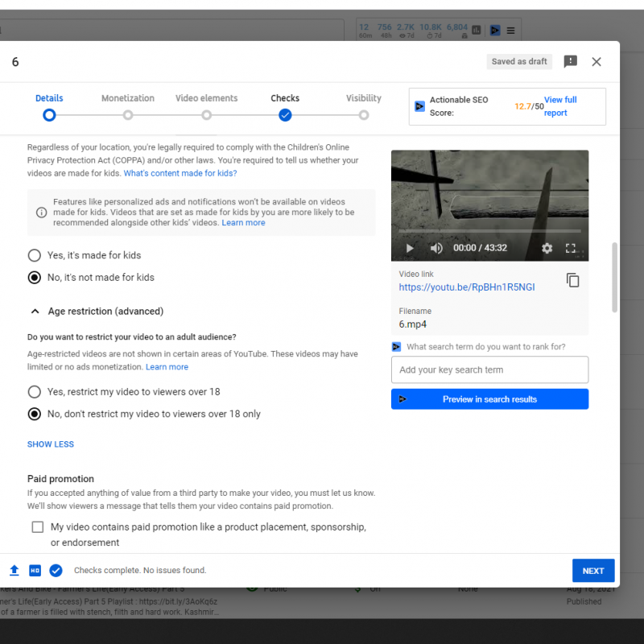Enter fullscreen on video preview
Screen dimensions: 644x644
pyautogui.click(x=571, y=248)
